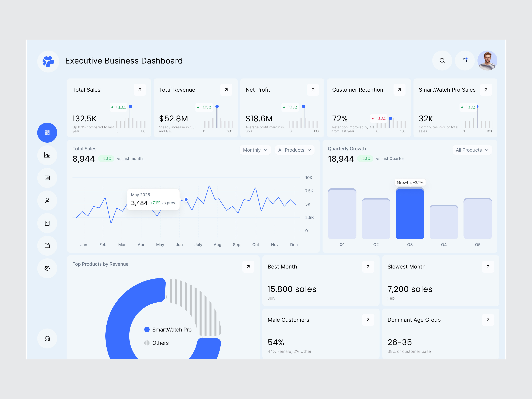This screenshot has height=399, width=532.
Task: Select the line chart analytics icon
Action: tap(47, 155)
